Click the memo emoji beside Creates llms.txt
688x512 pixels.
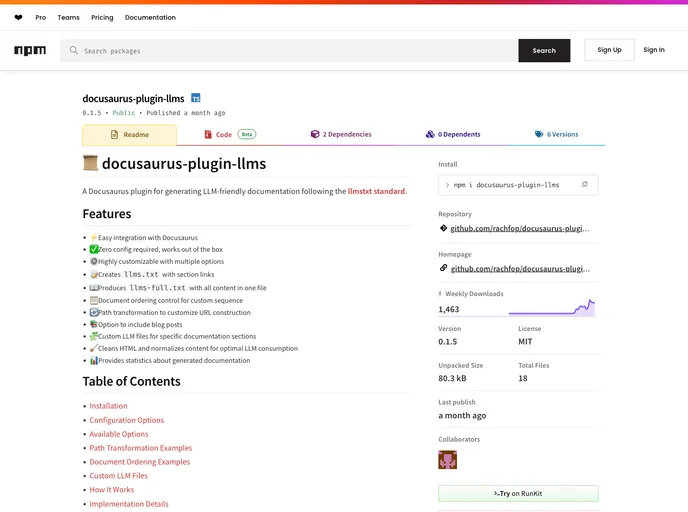[93, 275]
